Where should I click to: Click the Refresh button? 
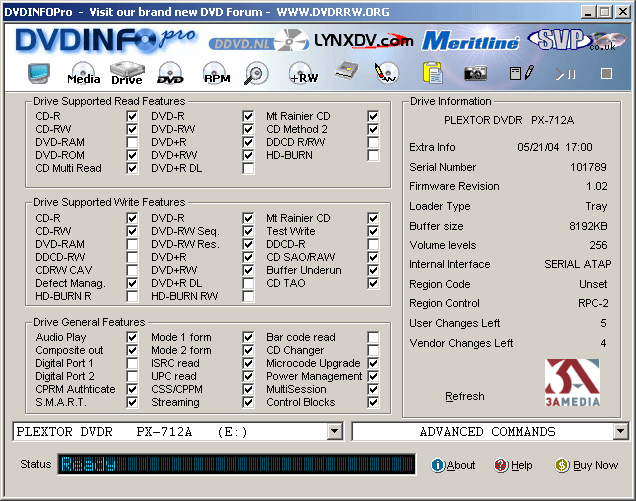464,396
